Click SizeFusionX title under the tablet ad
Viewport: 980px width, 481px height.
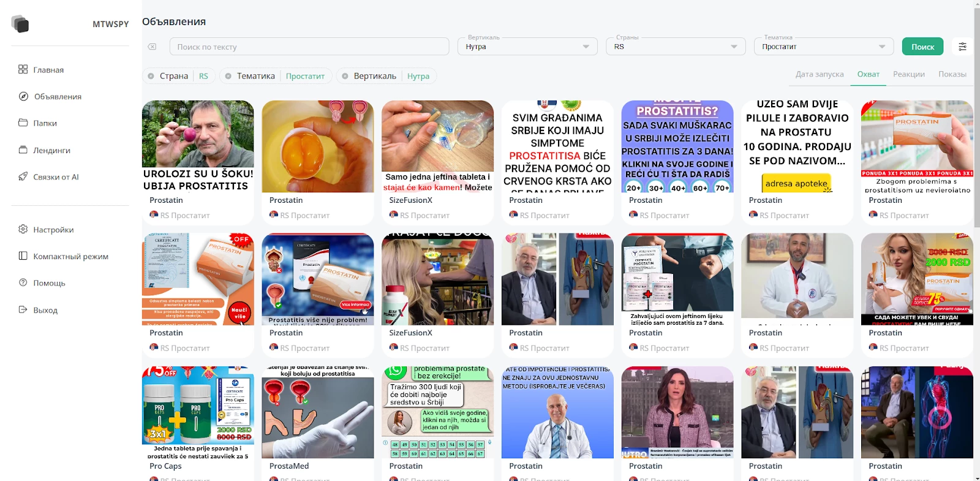411,200
